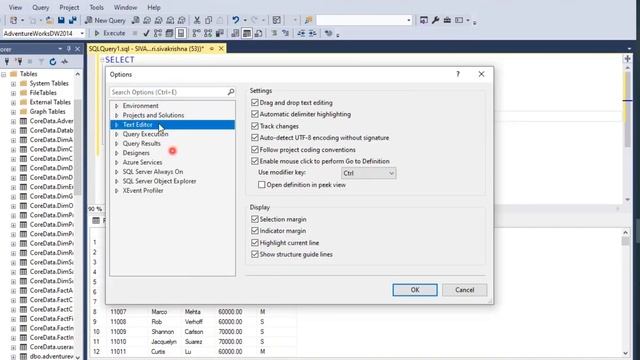Viewport: 640px width, 360px height.
Task: Open the Use modifier key Ctrl dropdown
Action: (x=368, y=173)
